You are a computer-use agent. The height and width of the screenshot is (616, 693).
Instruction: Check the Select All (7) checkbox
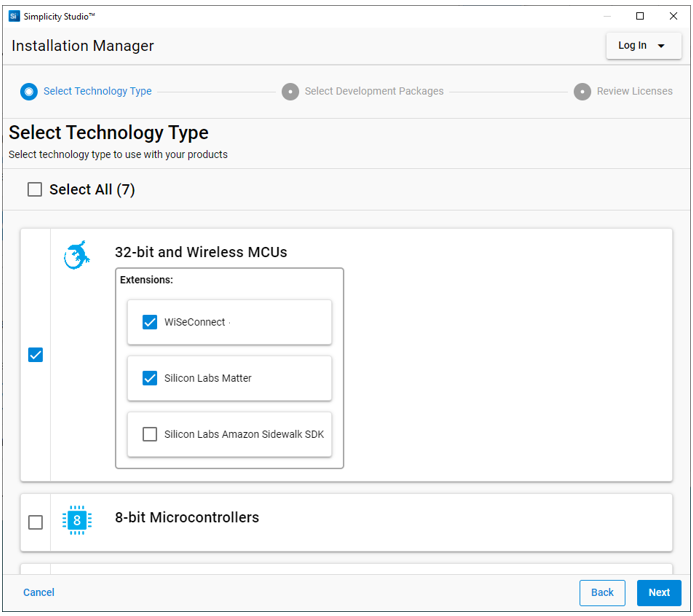pos(35,190)
